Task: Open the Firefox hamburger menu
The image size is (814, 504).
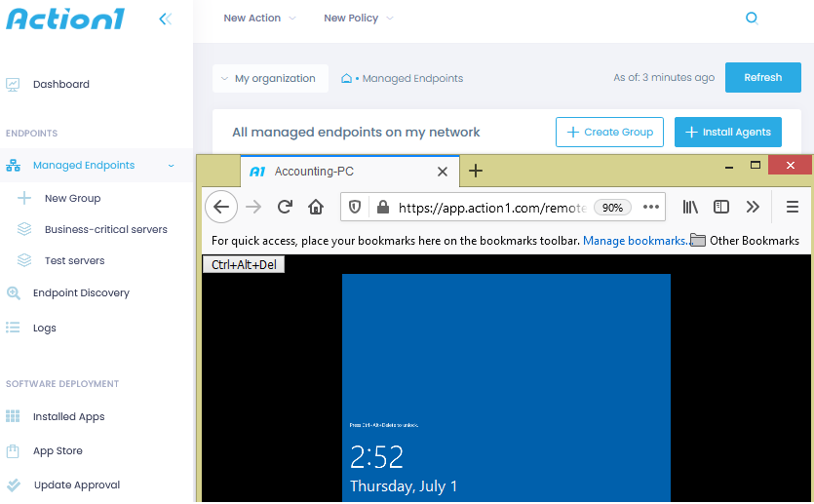Action: pyautogui.click(x=793, y=207)
